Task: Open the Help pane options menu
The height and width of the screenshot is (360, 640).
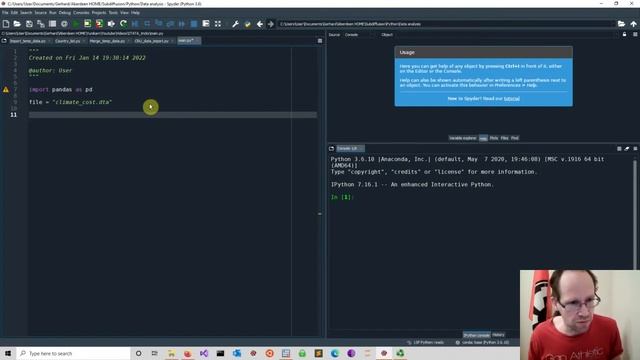Action: (635, 35)
